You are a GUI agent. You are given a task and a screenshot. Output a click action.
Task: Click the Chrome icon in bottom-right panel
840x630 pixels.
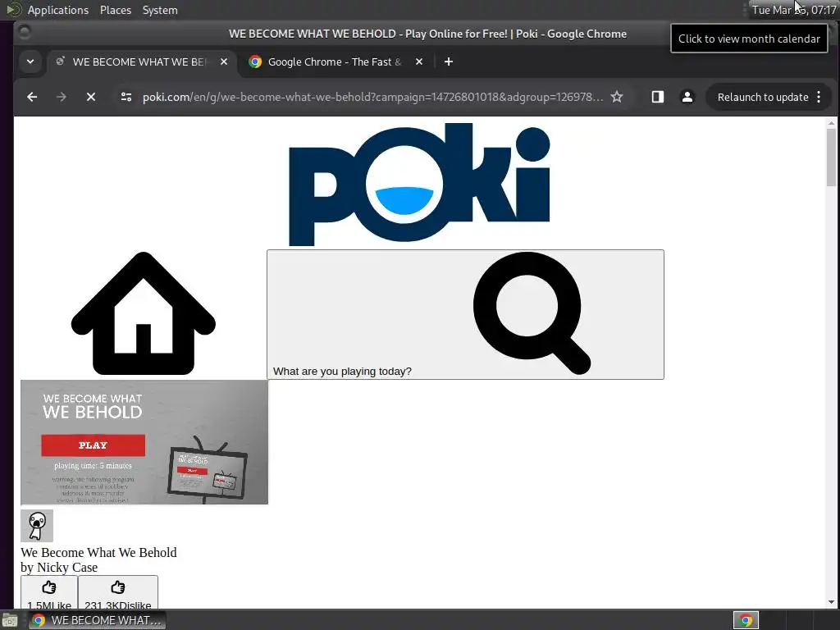click(x=746, y=620)
